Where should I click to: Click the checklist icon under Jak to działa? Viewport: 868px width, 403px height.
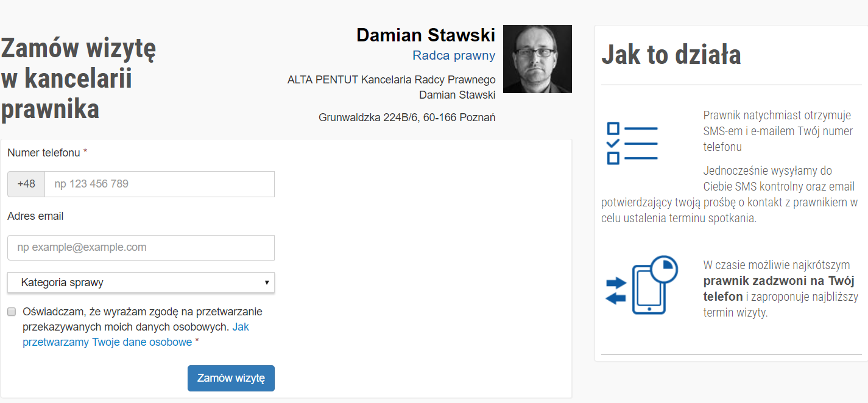click(632, 143)
